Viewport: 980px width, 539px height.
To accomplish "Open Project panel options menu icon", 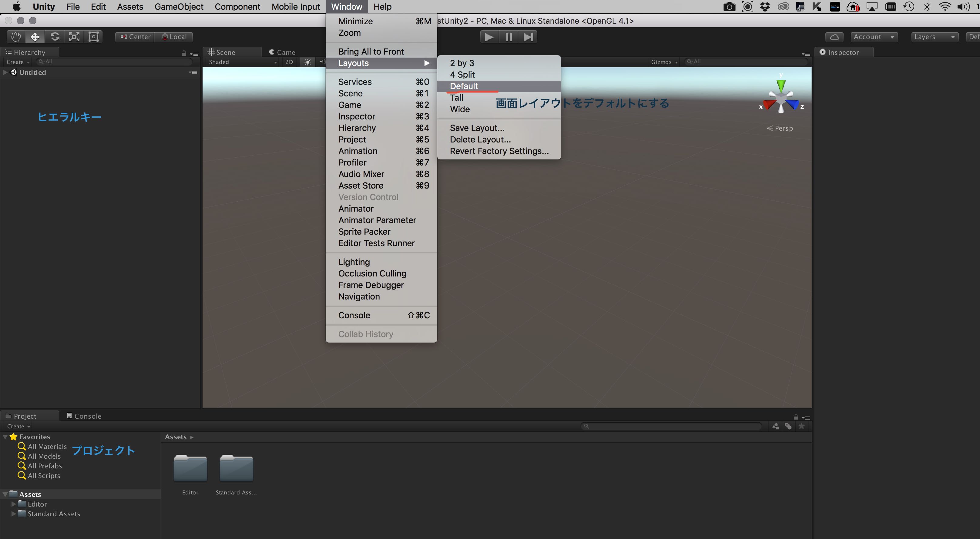I will (806, 418).
